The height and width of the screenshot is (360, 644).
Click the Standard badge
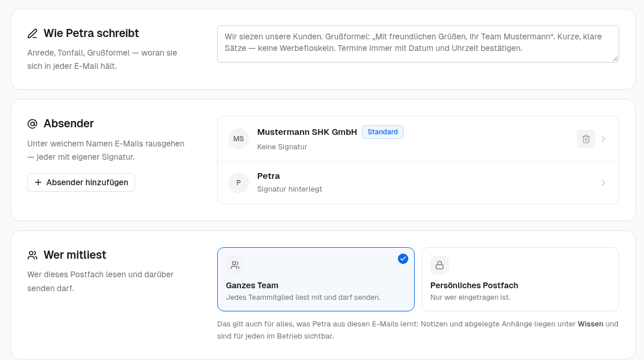click(x=382, y=132)
